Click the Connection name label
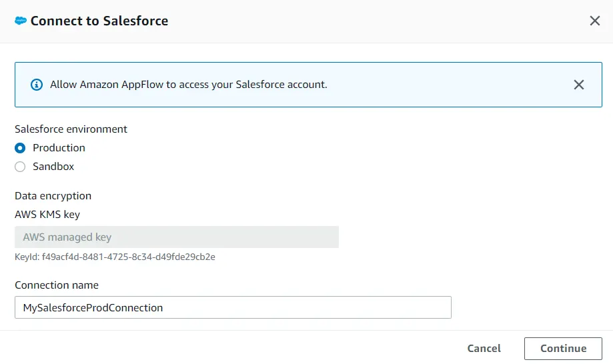613x364 pixels. [57, 285]
